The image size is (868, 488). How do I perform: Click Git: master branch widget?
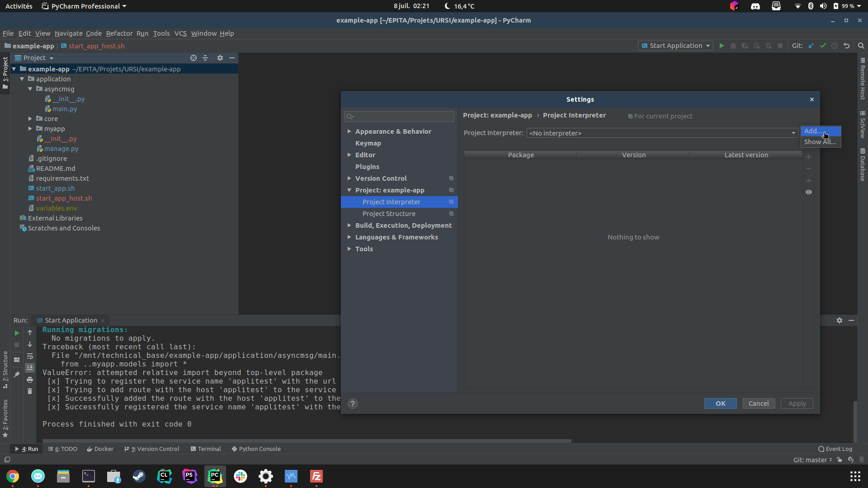[x=812, y=460]
